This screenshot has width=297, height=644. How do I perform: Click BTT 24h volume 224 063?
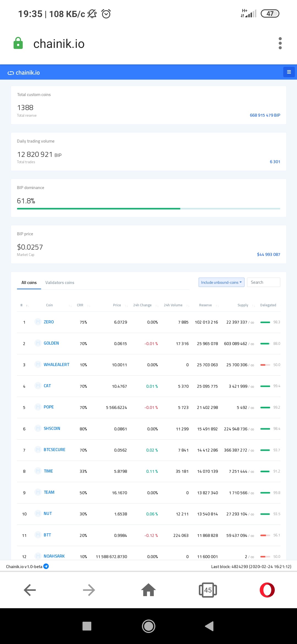pyautogui.click(x=181, y=536)
